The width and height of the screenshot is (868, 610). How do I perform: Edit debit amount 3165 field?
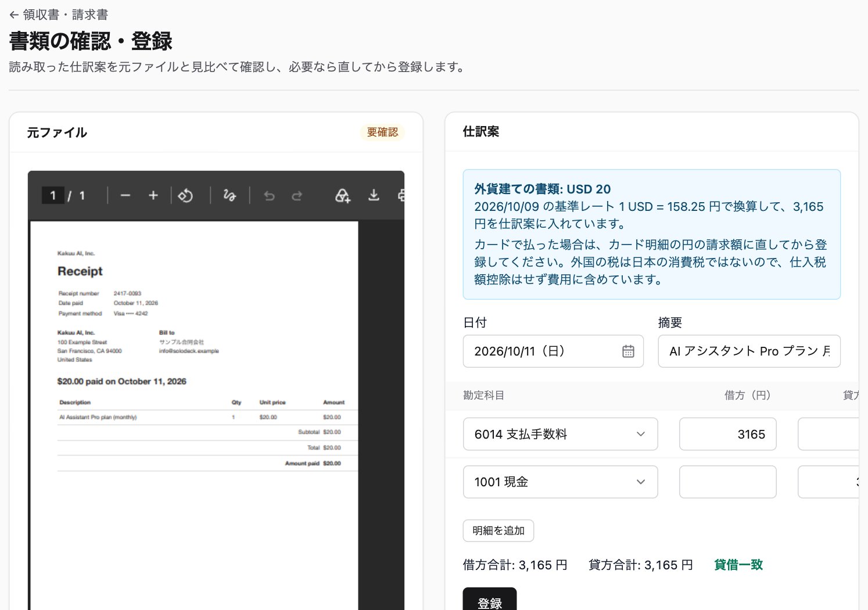[727, 434]
